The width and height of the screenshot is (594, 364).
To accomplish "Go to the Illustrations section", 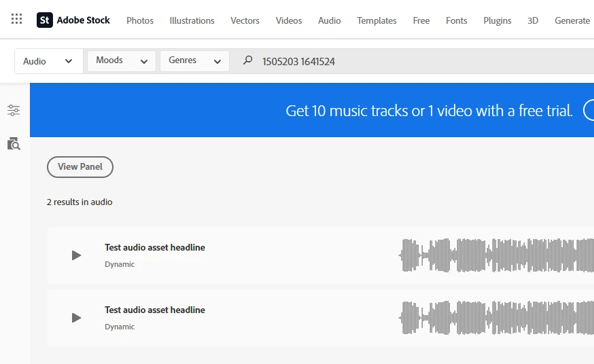I will click(x=192, y=20).
